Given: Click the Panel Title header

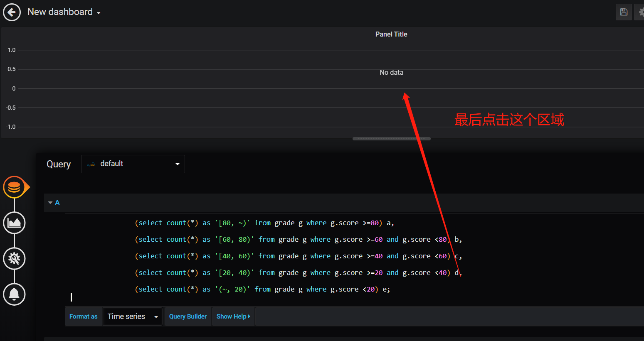Looking at the screenshot, I should coord(391,34).
